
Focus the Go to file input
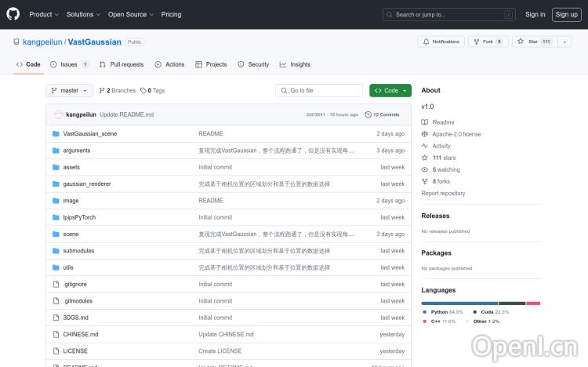319,90
